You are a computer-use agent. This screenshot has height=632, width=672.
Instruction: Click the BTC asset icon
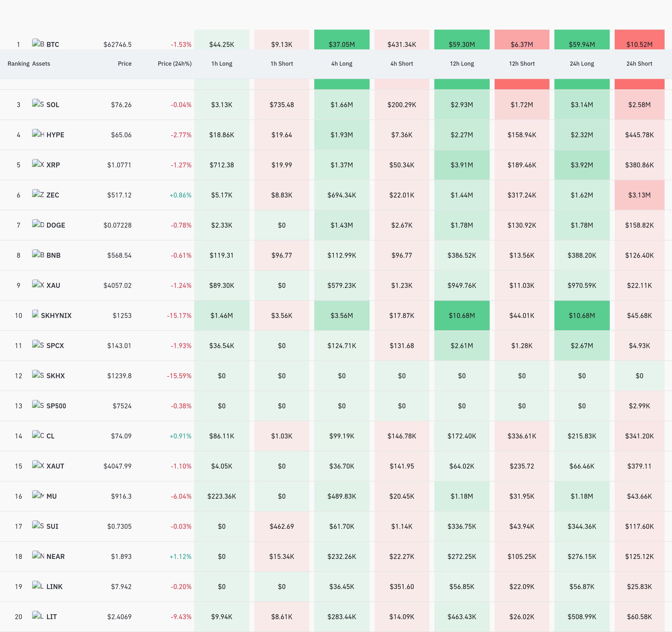[x=38, y=43]
